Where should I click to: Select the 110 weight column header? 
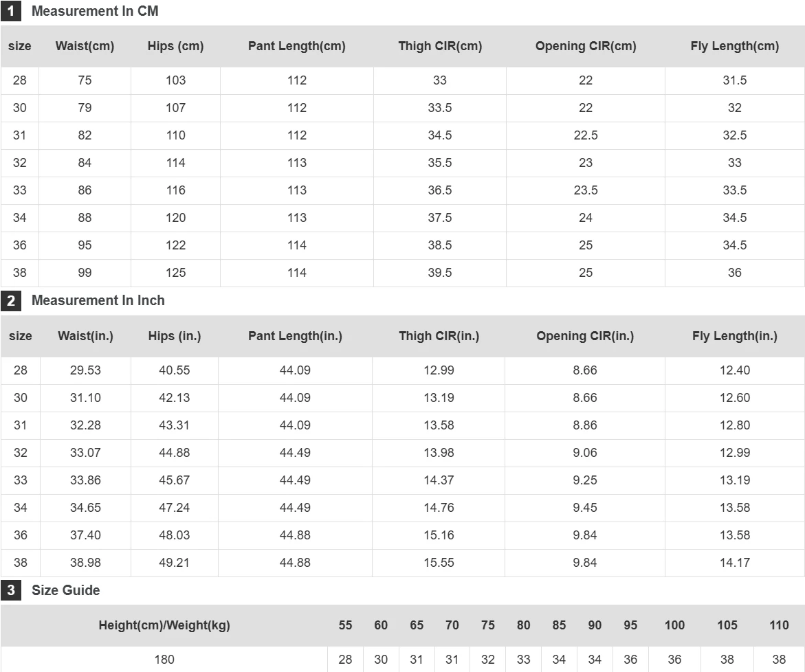[x=779, y=625]
